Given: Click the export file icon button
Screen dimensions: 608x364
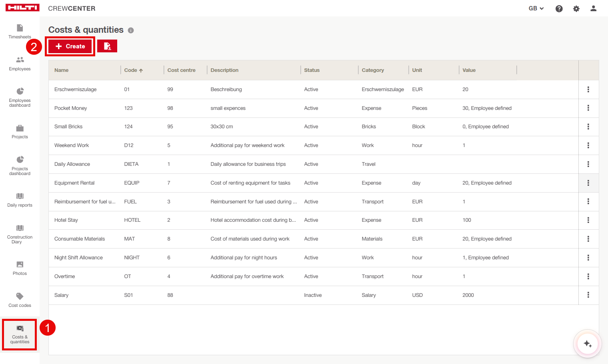Looking at the screenshot, I should 107,46.
